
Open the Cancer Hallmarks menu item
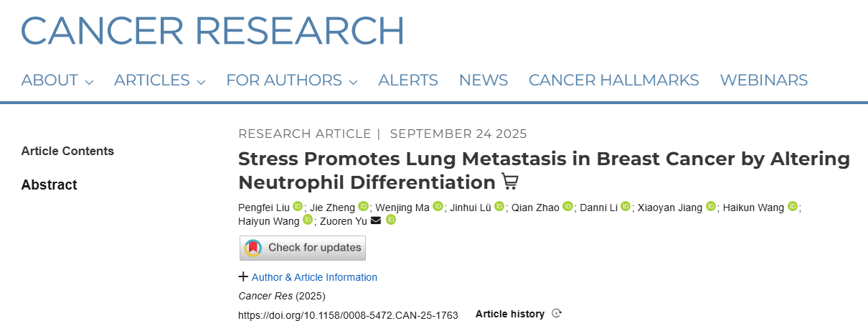click(x=613, y=80)
